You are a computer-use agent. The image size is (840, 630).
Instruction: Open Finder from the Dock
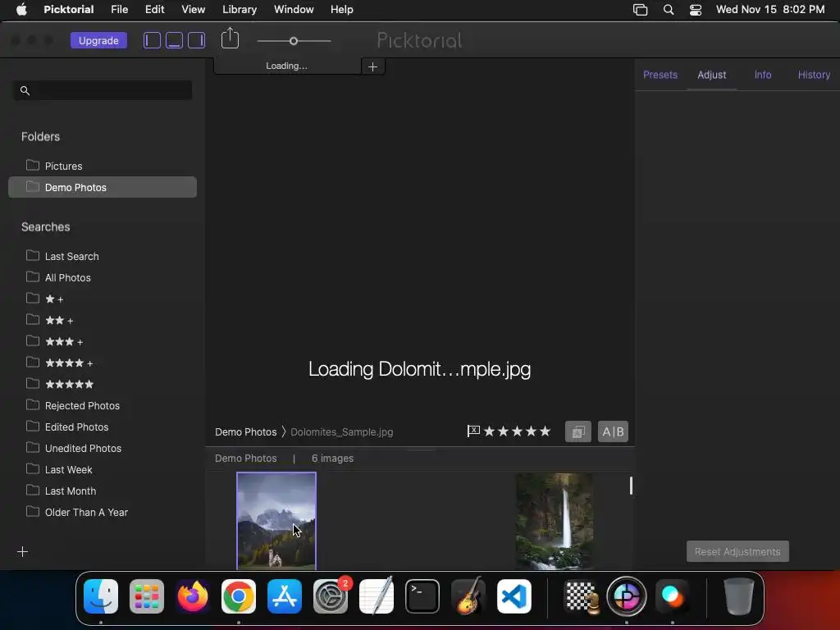101,596
